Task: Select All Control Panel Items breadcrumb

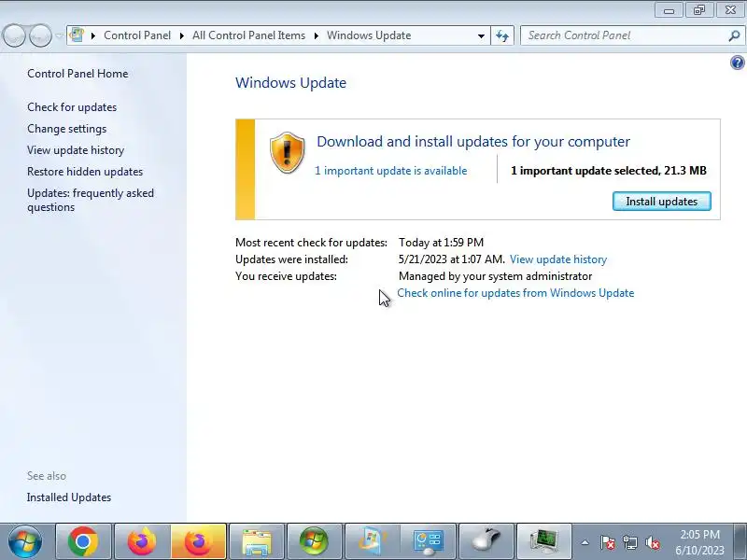Action: click(248, 35)
